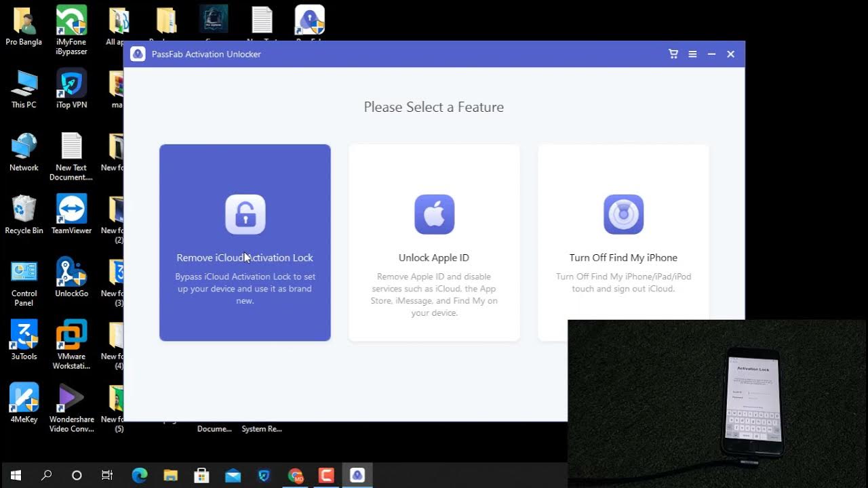Minimize the PassFab Activation Unlocker window

[x=711, y=54]
